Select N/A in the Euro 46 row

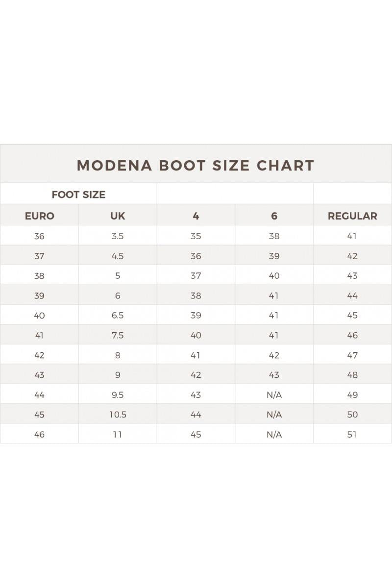(274, 434)
